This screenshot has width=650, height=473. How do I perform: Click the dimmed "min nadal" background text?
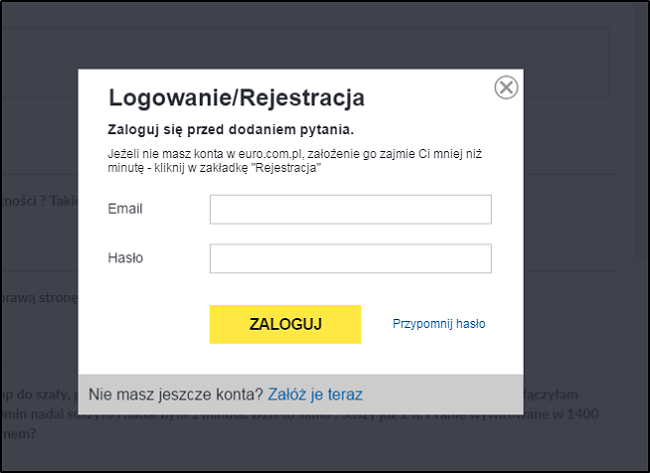39,413
